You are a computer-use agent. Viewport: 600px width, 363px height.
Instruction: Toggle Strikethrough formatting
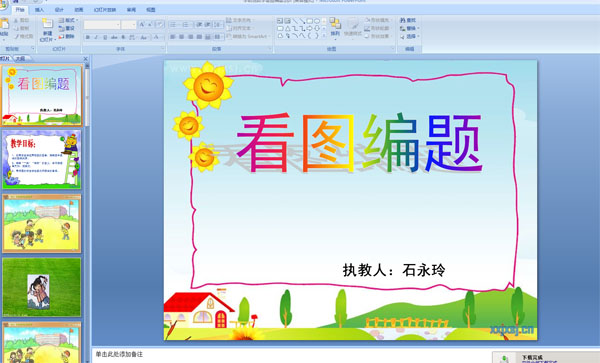coord(114,37)
